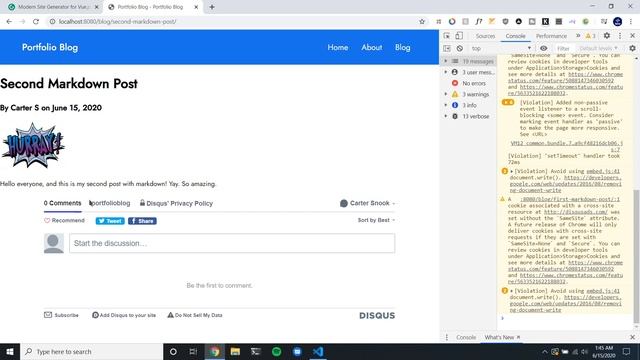
Task: Open the Home nav link
Action: [338, 47]
